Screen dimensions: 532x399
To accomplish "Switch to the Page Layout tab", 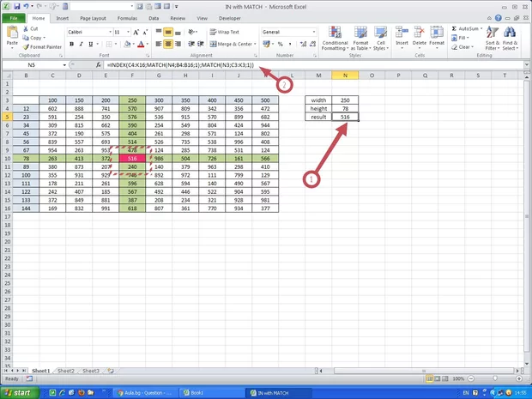I will tap(93, 18).
